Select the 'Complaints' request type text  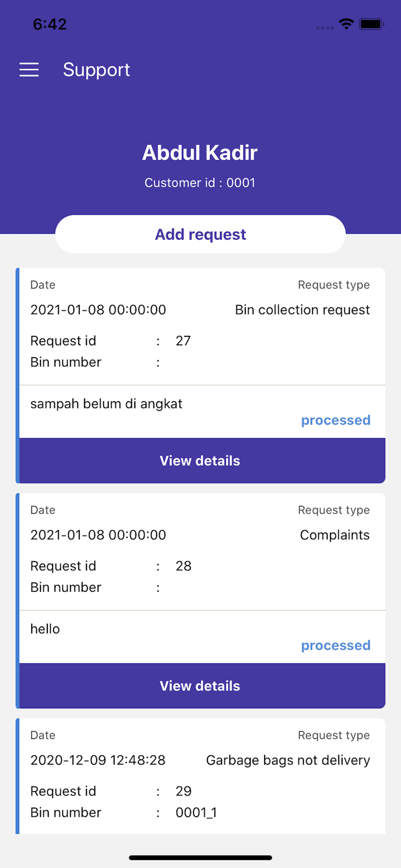click(x=335, y=535)
